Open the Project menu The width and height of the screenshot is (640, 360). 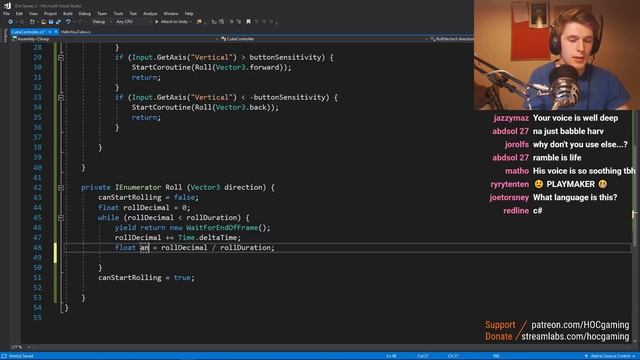coord(50,13)
